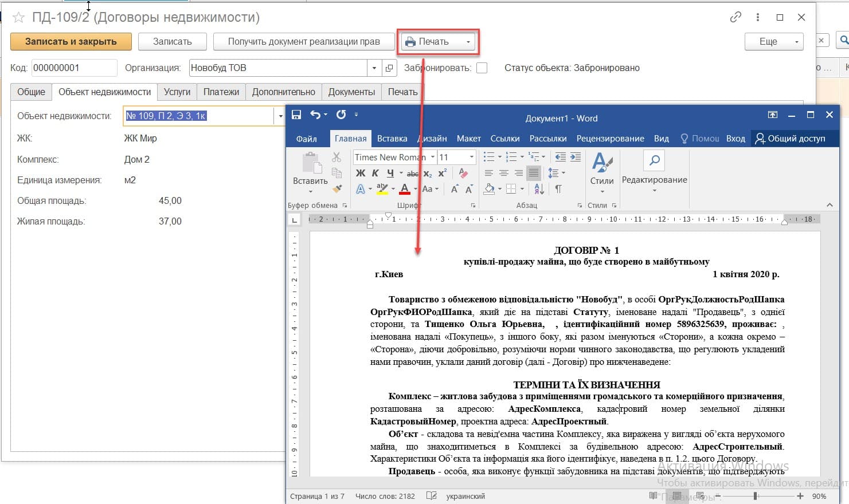Add to favorites with star icon
The width and height of the screenshot is (849, 504).
click(19, 18)
